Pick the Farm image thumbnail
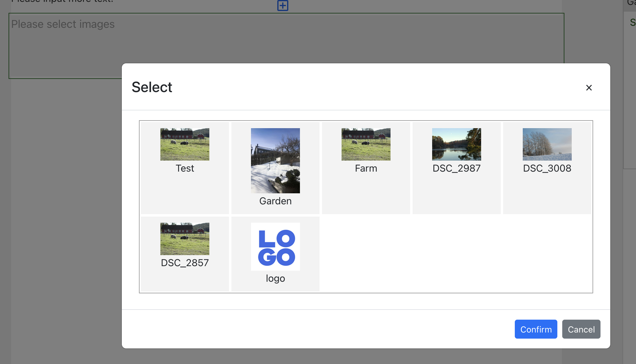The height and width of the screenshot is (364, 636). [366, 144]
